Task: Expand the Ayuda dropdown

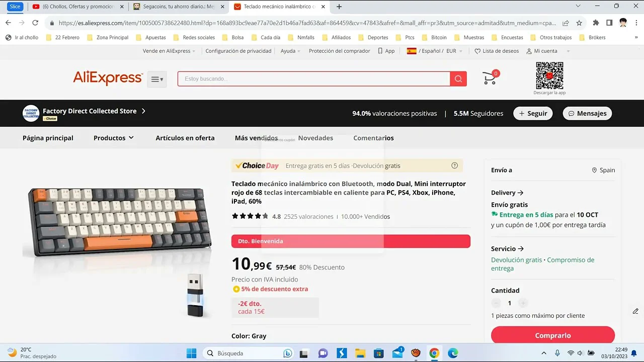Action: 290,51
